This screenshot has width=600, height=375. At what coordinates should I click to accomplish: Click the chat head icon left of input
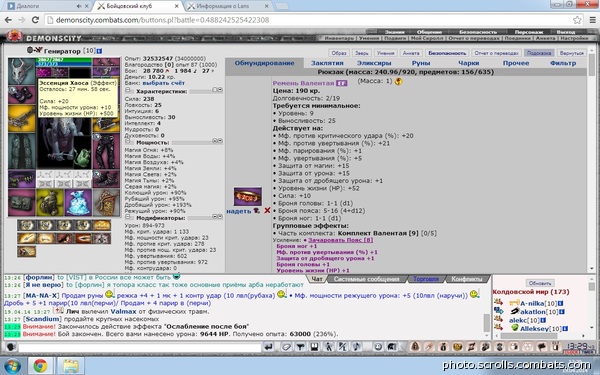(11, 347)
